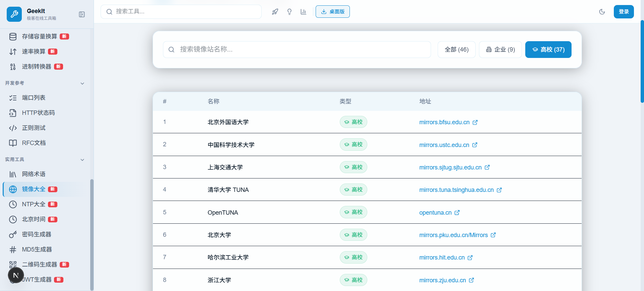The height and width of the screenshot is (291, 644).
Task: Open the HTTP状态码 sidebar item
Action: point(45,113)
